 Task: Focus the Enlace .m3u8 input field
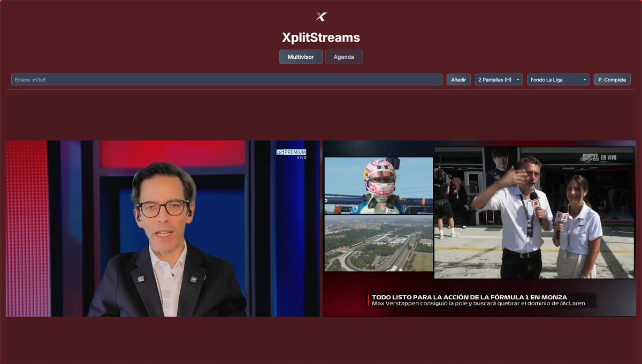[x=227, y=80]
